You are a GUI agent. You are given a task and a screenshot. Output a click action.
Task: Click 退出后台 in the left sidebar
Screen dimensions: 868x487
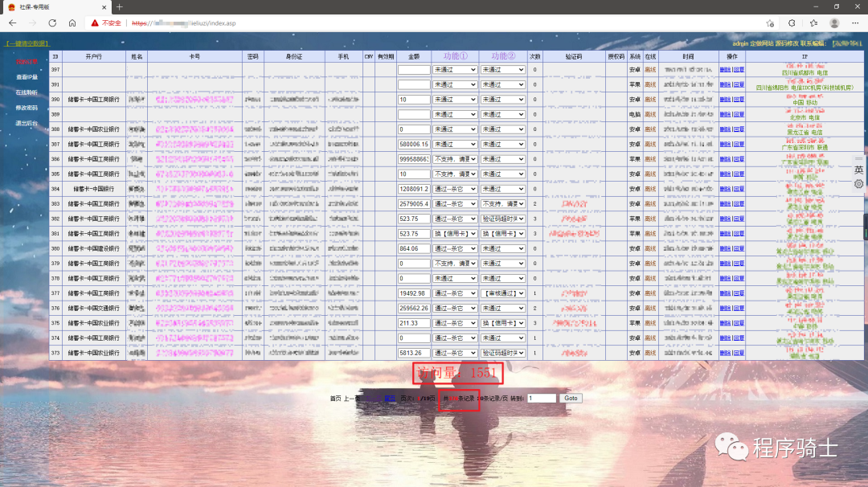(27, 123)
